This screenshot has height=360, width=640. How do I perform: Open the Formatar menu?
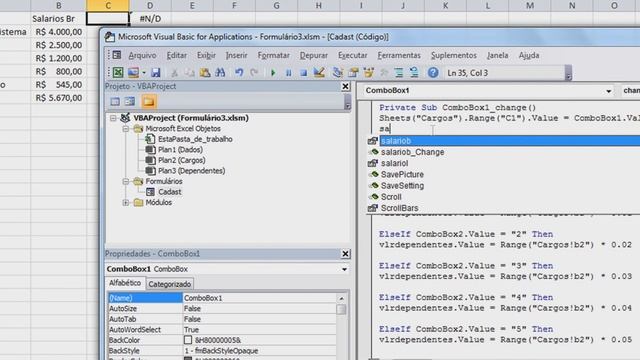point(273,55)
